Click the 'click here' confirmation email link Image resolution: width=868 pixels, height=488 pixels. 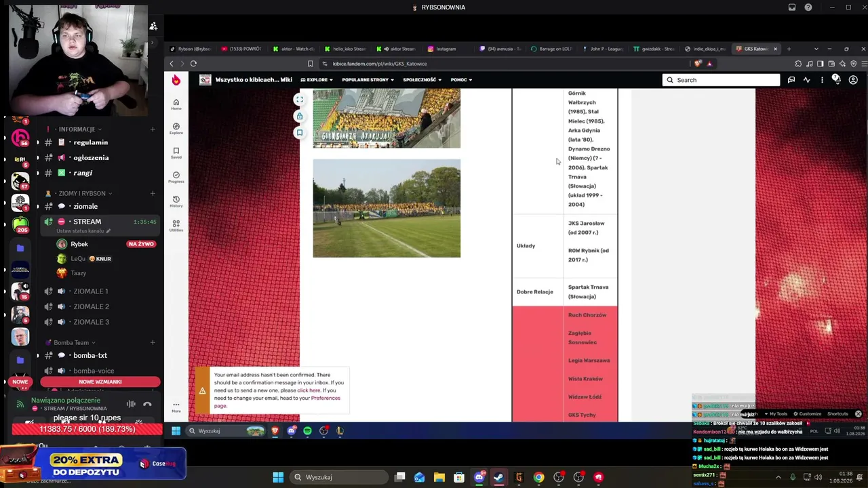pyautogui.click(x=309, y=390)
